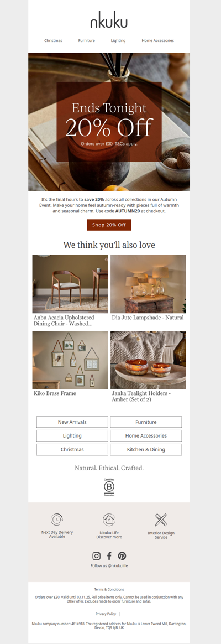Click the nkuku logo at top
221x644 pixels.
pos(109,19)
